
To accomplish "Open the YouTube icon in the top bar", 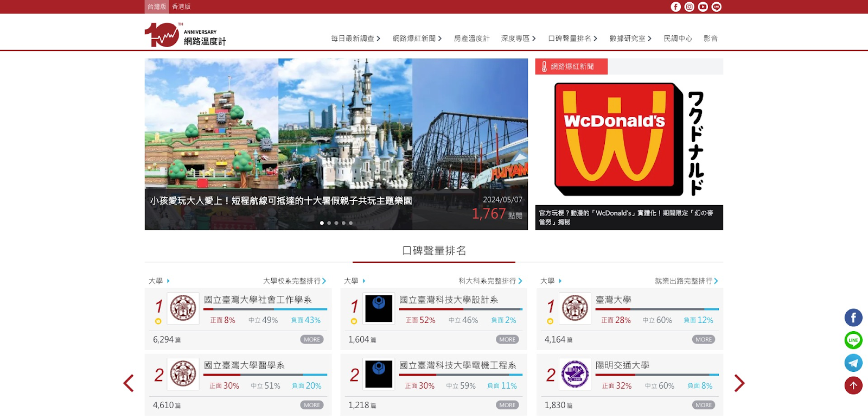I will 703,7.
